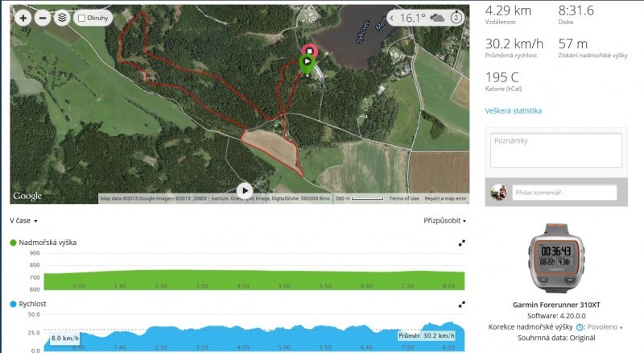Expand the Rychlost chart fullscreen
The image size is (644, 353).
click(x=461, y=305)
